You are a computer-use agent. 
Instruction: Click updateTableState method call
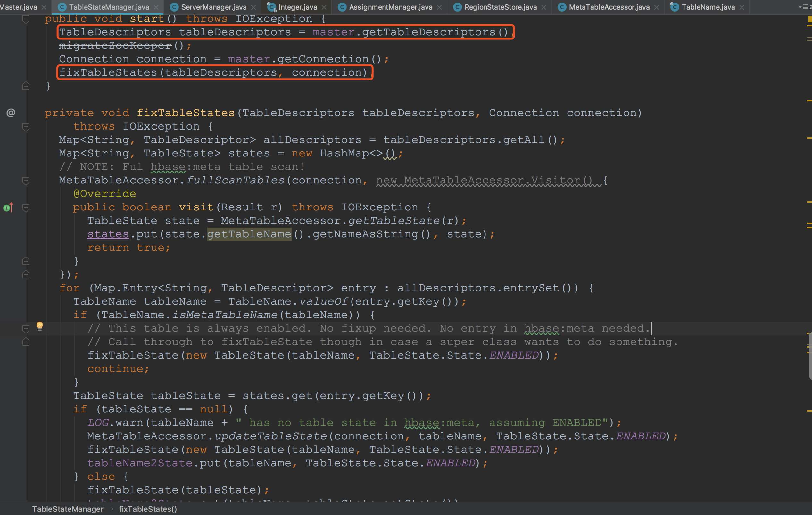pos(271,436)
